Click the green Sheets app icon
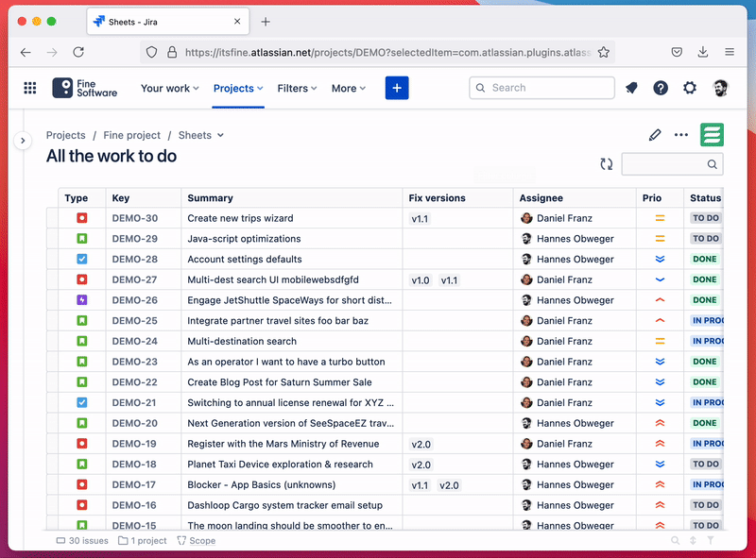Image resolution: width=756 pixels, height=558 pixels. coord(712,135)
